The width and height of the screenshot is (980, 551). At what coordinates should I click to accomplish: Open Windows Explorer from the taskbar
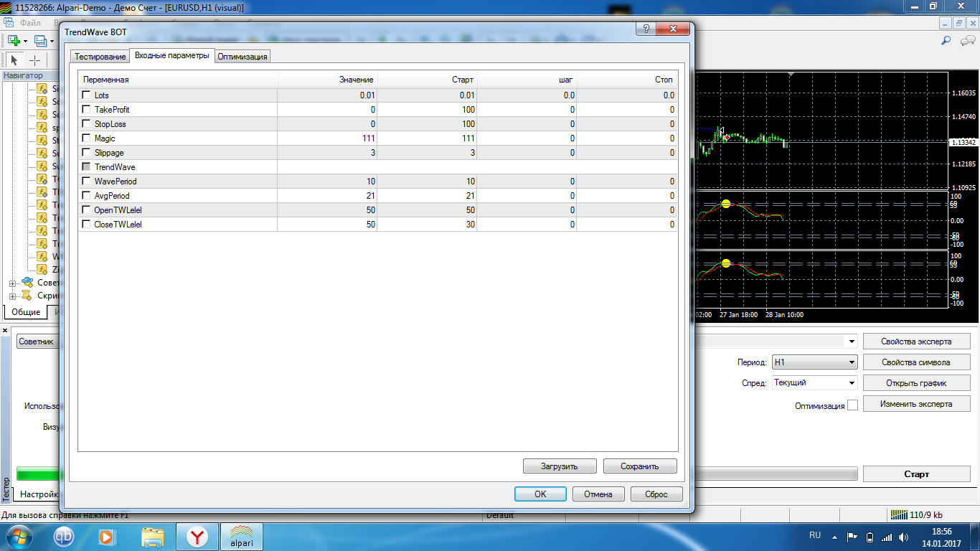click(153, 536)
